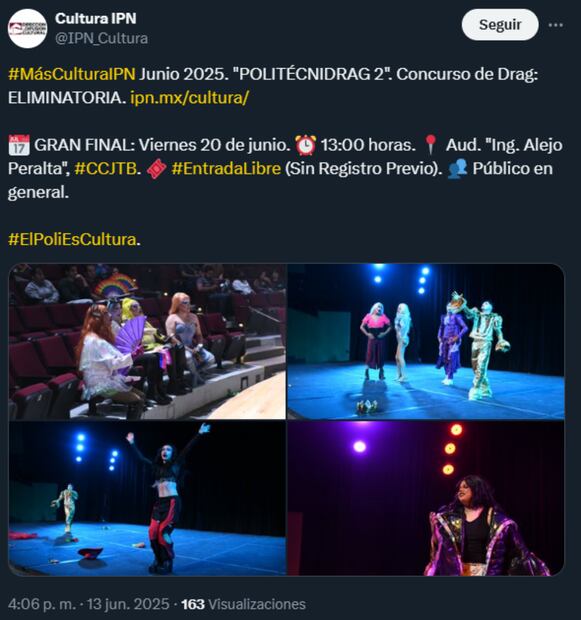This screenshot has height=620, width=581.
Task: Open the photo of performer with arms raised
Action: (147, 498)
